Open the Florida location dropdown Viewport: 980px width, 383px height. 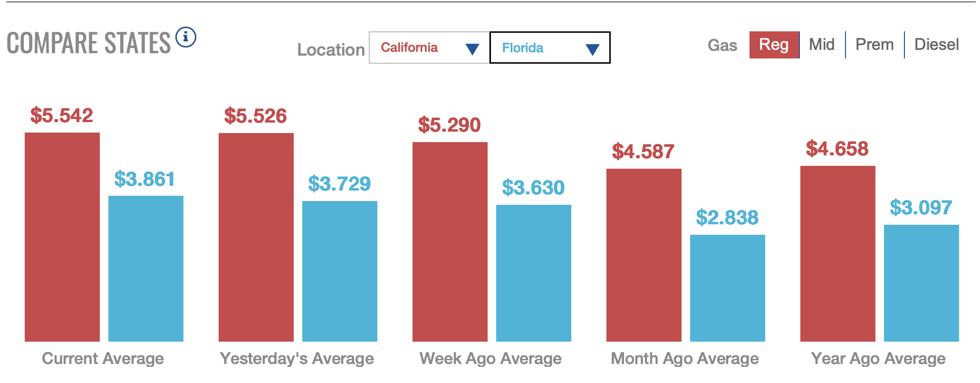click(x=549, y=48)
